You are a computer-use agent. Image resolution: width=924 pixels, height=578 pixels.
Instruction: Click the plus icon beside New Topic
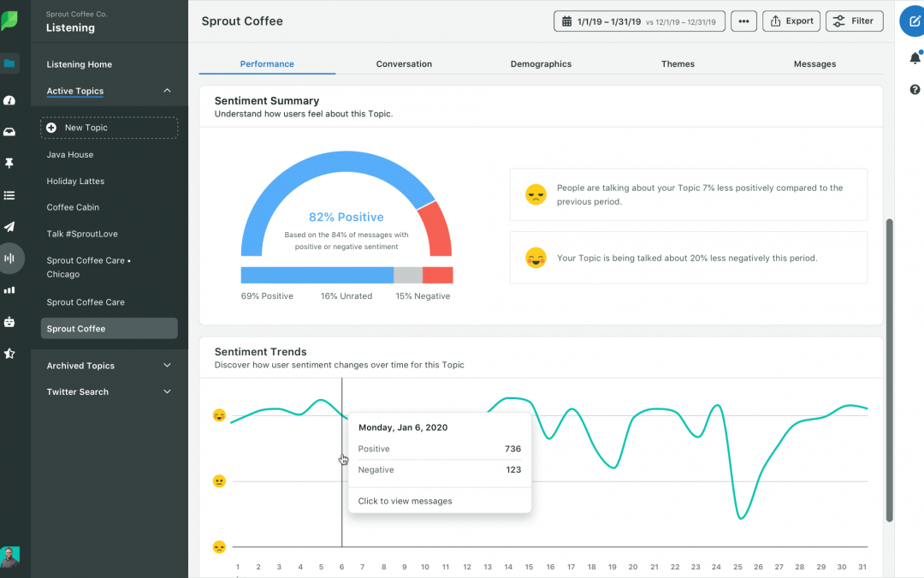click(51, 128)
